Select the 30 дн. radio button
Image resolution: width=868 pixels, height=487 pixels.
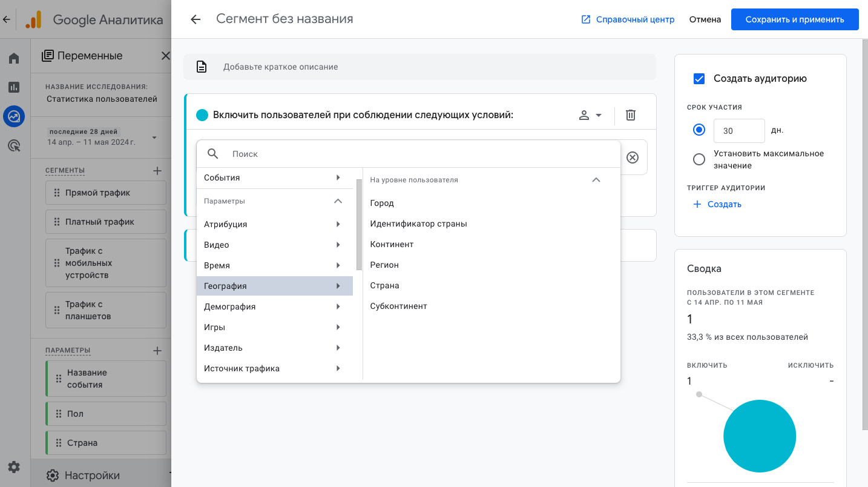699,130
